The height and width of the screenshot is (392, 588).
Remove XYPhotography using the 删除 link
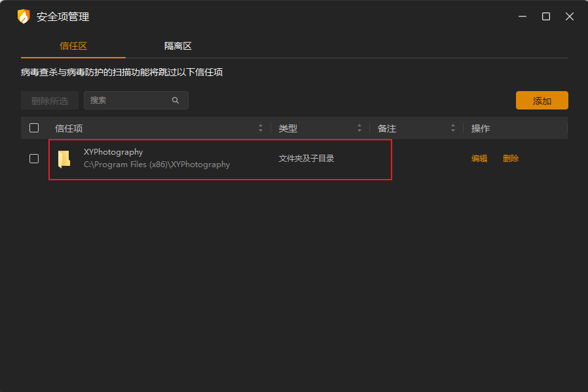coord(511,159)
